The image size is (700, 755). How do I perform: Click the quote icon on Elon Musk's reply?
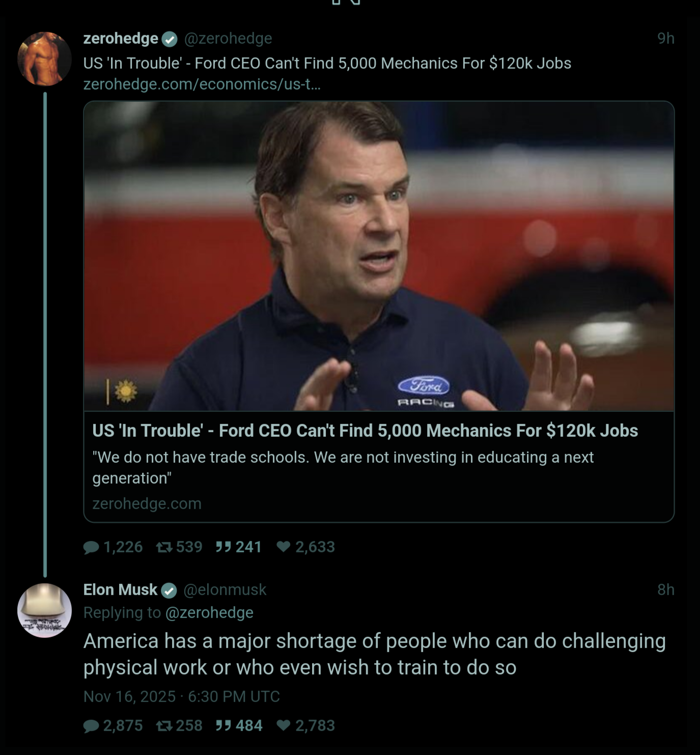pos(223,726)
